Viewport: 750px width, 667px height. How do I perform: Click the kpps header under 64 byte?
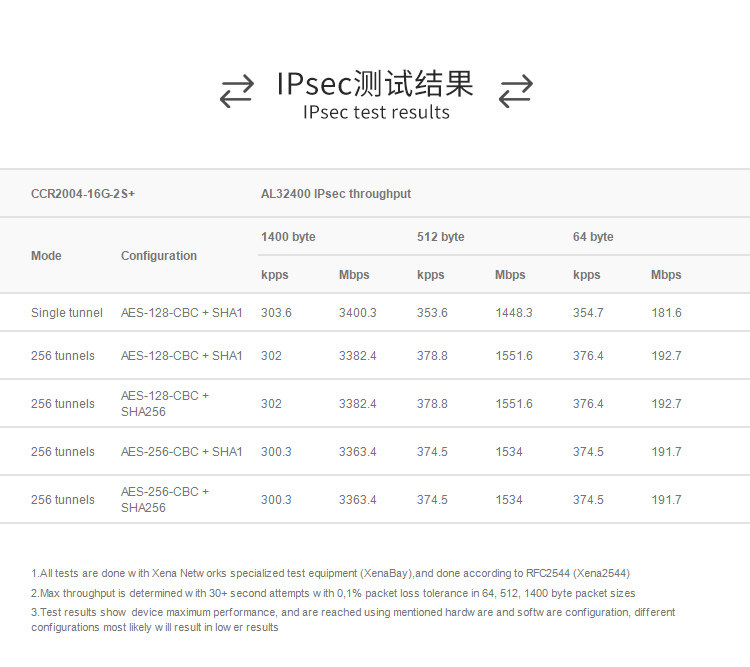click(586, 275)
